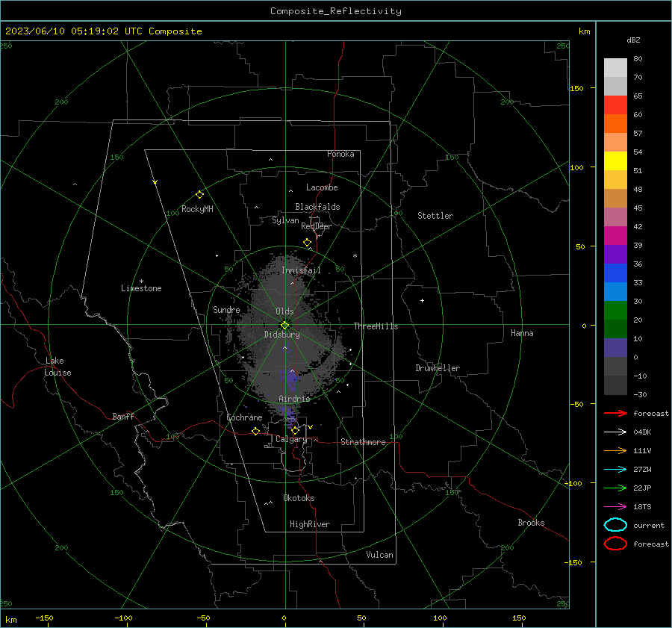Click the Composite_Reflectivity title text
The image size is (672, 628).
click(x=336, y=11)
